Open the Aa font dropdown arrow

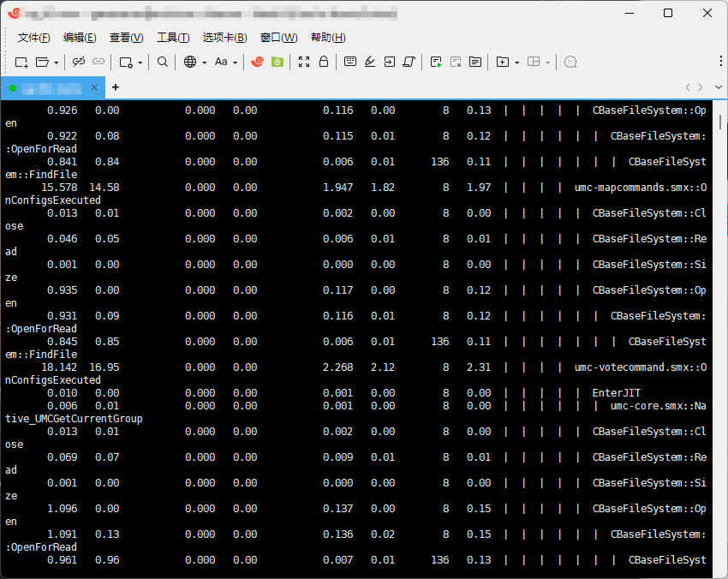(x=235, y=63)
